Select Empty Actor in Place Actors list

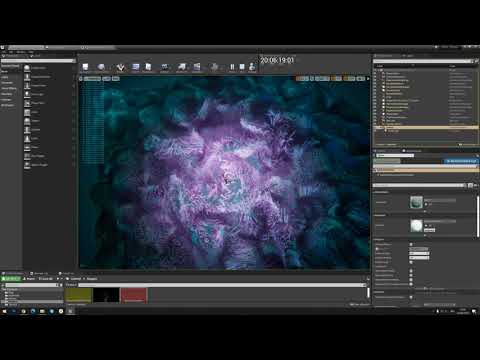click(48, 68)
